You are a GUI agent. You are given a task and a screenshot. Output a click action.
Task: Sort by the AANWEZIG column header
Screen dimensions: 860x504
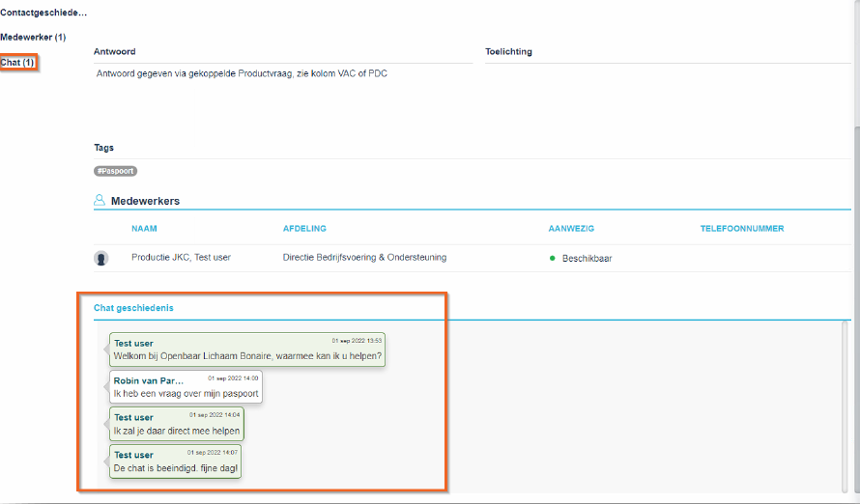pyautogui.click(x=570, y=229)
